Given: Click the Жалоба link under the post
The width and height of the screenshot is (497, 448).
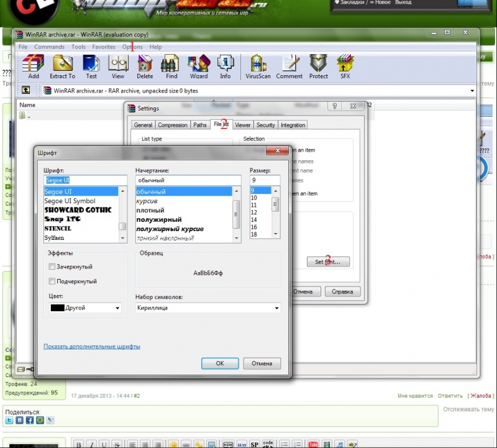Looking at the screenshot, I should point(480,396).
